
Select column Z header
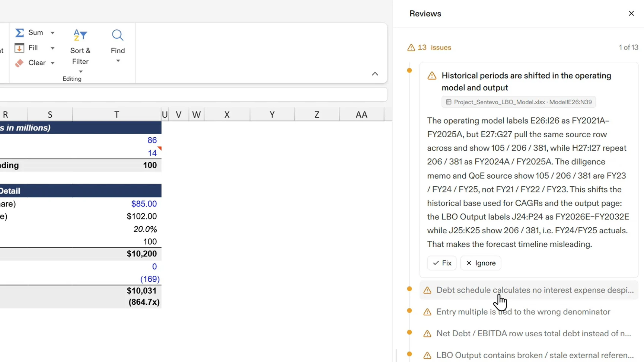317,115
